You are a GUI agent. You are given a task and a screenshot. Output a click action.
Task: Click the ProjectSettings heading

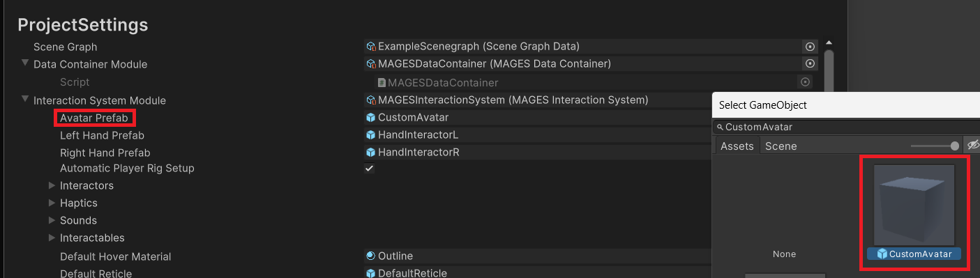[82, 24]
